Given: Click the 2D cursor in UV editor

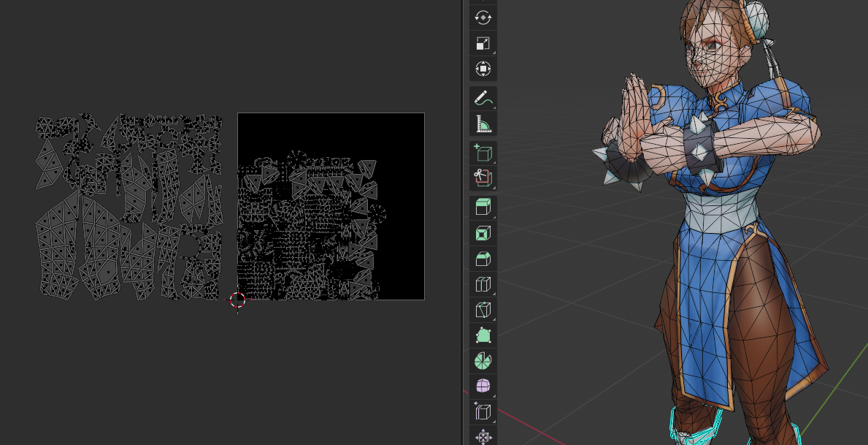Looking at the screenshot, I should pyautogui.click(x=237, y=300).
